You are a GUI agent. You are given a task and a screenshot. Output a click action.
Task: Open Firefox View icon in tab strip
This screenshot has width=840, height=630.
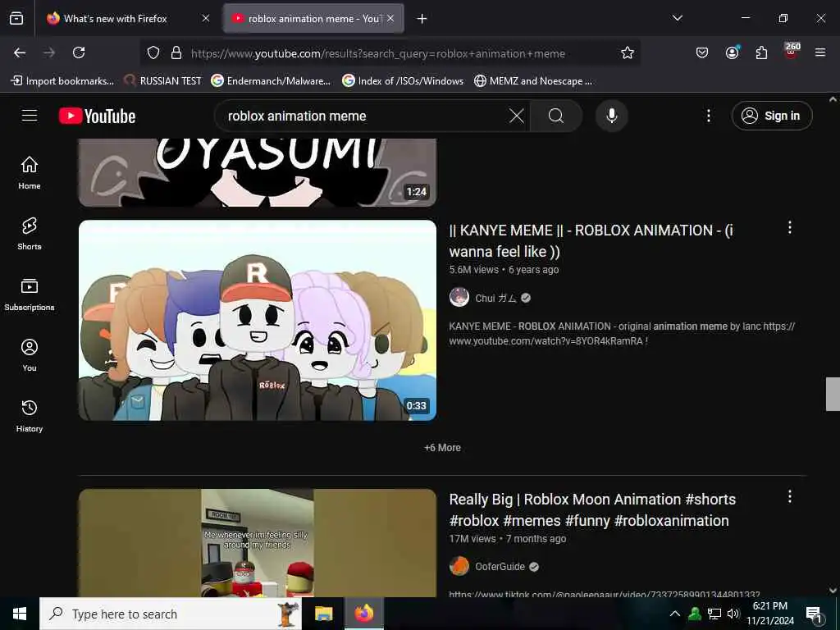click(16, 18)
